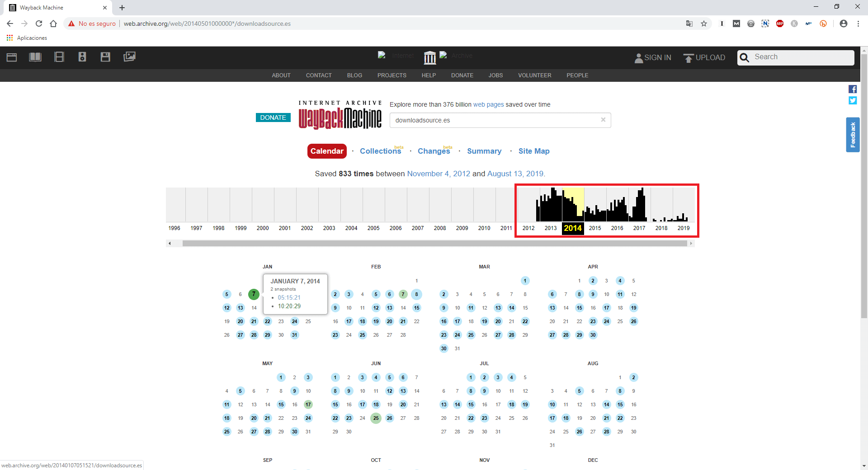This screenshot has width=868, height=470.
Task: Open a new browser tab
Action: click(x=122, y=8)
